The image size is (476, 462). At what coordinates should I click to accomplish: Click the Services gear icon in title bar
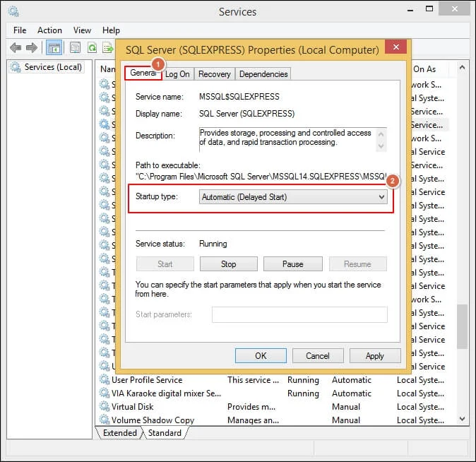click(x=13, y=11)
